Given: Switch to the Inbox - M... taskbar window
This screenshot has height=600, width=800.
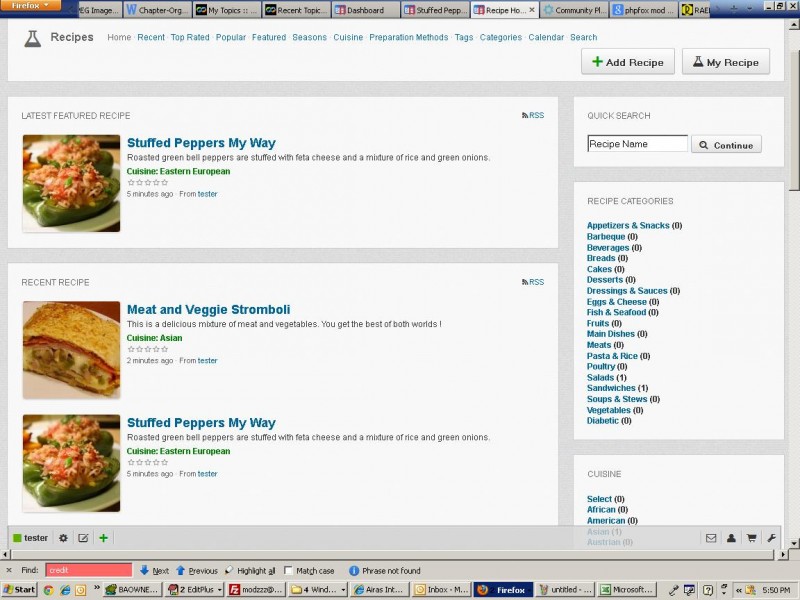Looking at the screenshot, I should [442, 590].
